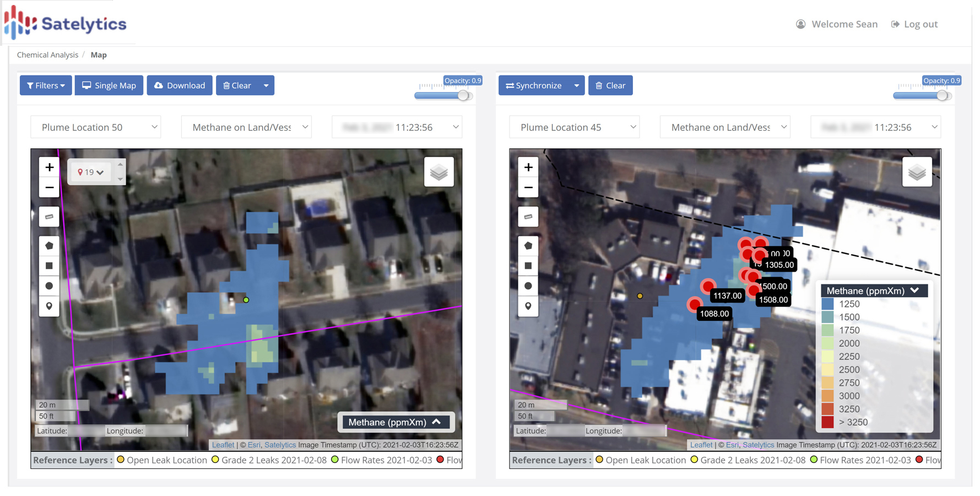Click the Satelytics logo
The image size is (980, 496).
[66, 23]
